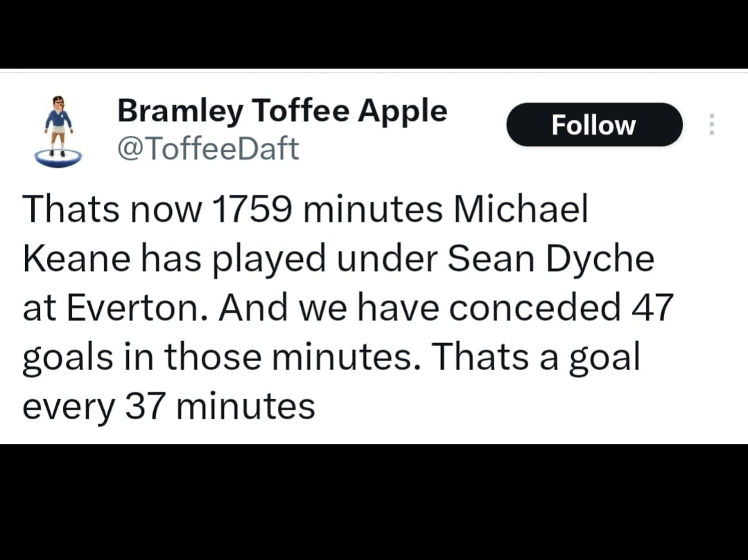Click the word conceded in the tweet

click(x=534, y=308)
